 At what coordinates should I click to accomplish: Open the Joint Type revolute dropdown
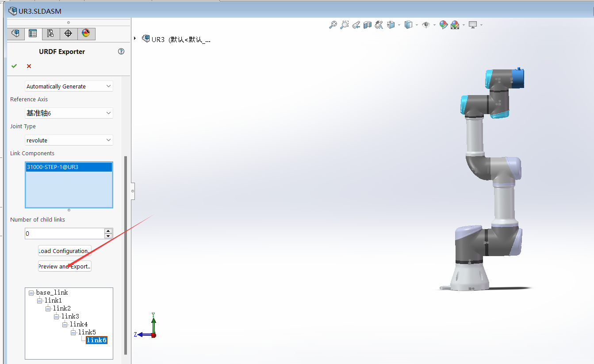coord(69,140)
